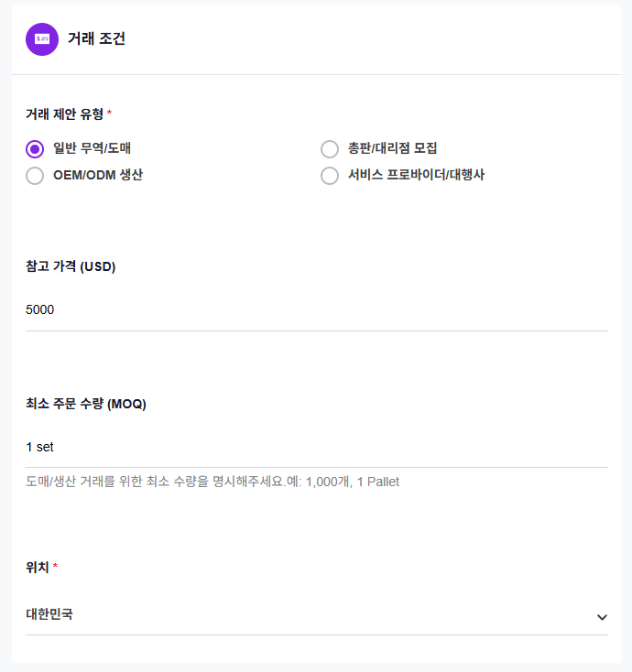Image resolution: width=632 pixels, height=672 pixels.
Task: Click the purple trade terms card icon
Action: click(42, 39)
